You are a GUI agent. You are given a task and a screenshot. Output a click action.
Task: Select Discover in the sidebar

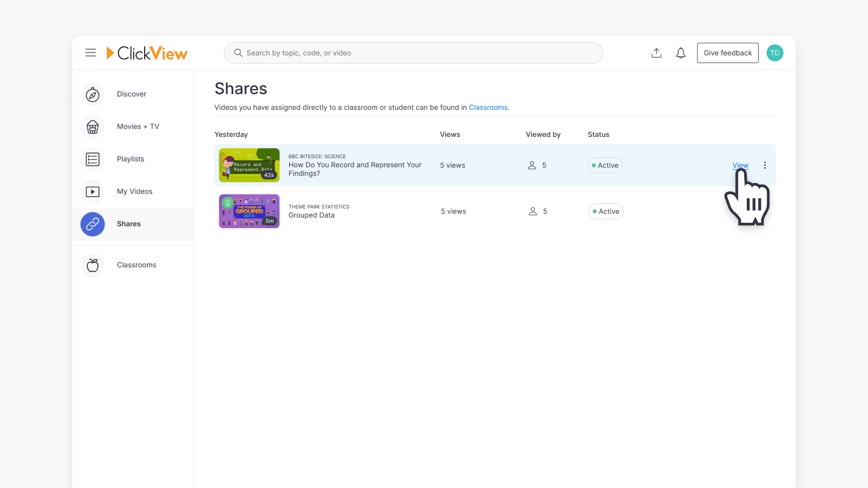[x=131, y=94]
